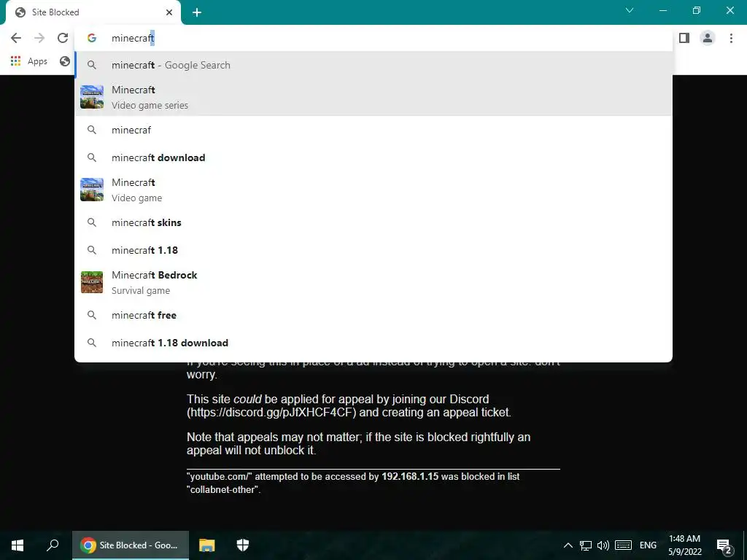Pick Minecraft Bedrock Survival game suggestion

tap(373, 282)
